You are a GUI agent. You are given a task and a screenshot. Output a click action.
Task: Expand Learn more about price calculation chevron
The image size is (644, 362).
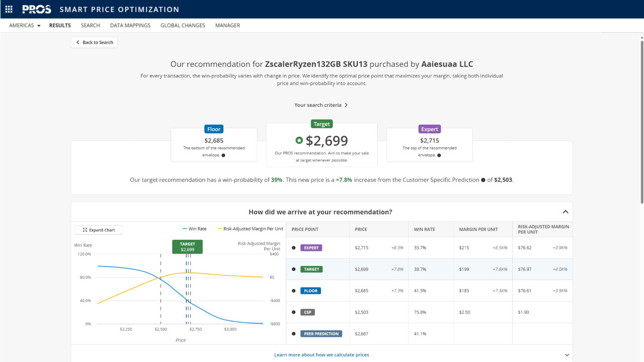coord(567,355)
